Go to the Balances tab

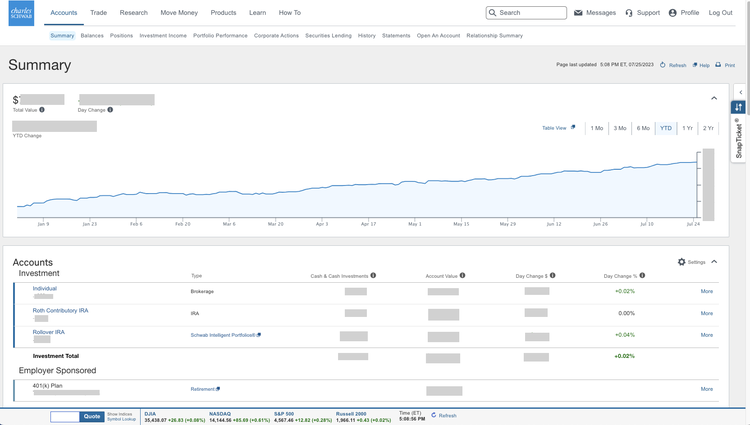point(92,35)
